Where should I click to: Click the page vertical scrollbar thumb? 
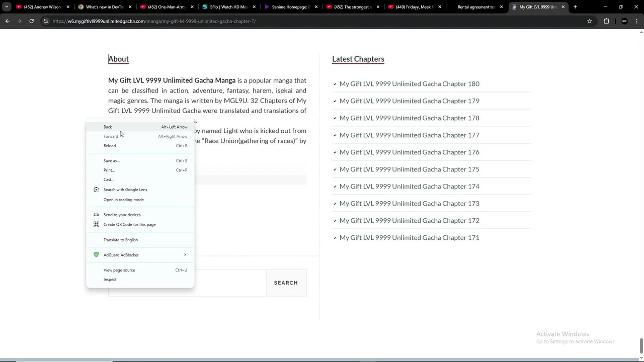click(641, 346)
